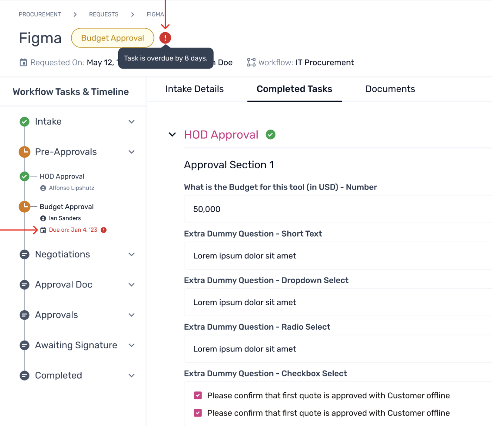Click the Short Text answer field
The height and width of the screenshot is (441, 504).
[x=338, y=256]
